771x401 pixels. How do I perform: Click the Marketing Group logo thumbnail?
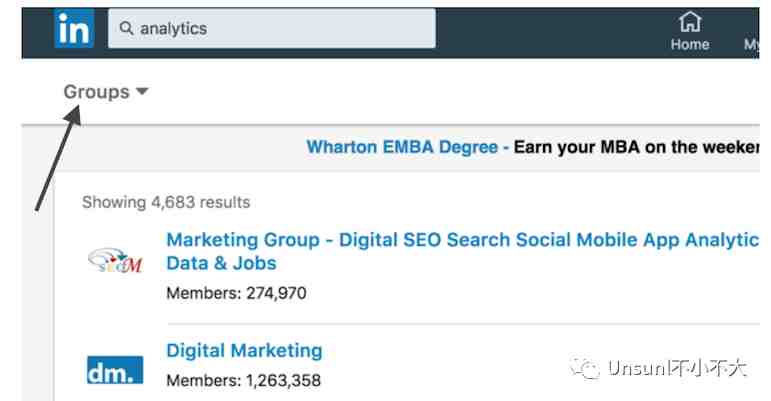[115, 260]
